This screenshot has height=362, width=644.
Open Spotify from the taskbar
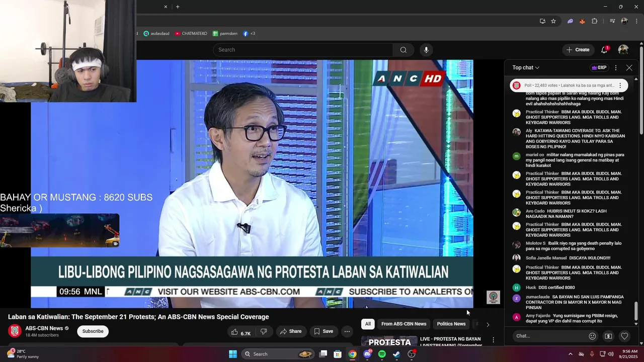382,354
